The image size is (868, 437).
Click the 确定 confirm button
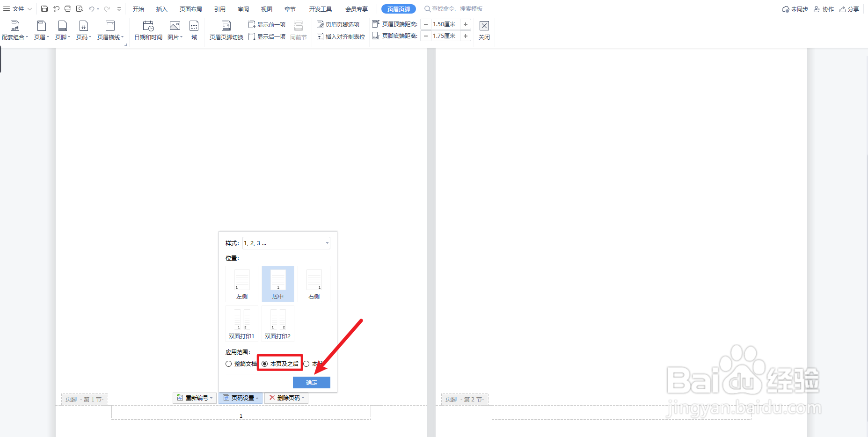[312, 383]
